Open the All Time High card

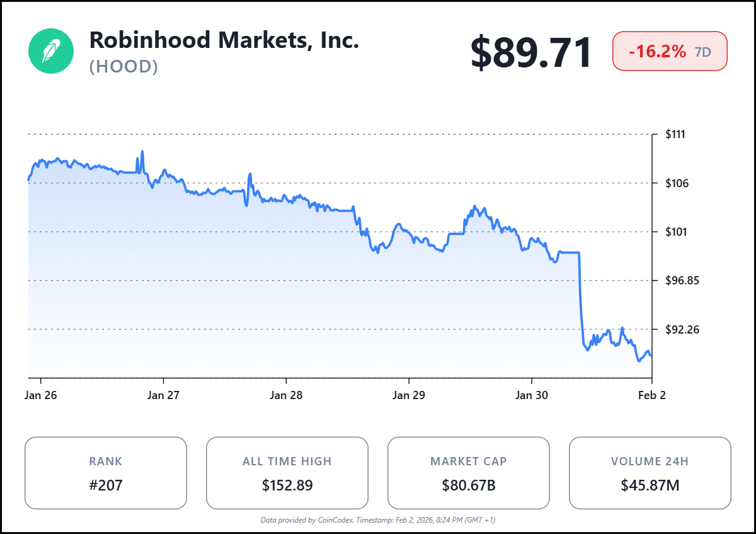287,473
